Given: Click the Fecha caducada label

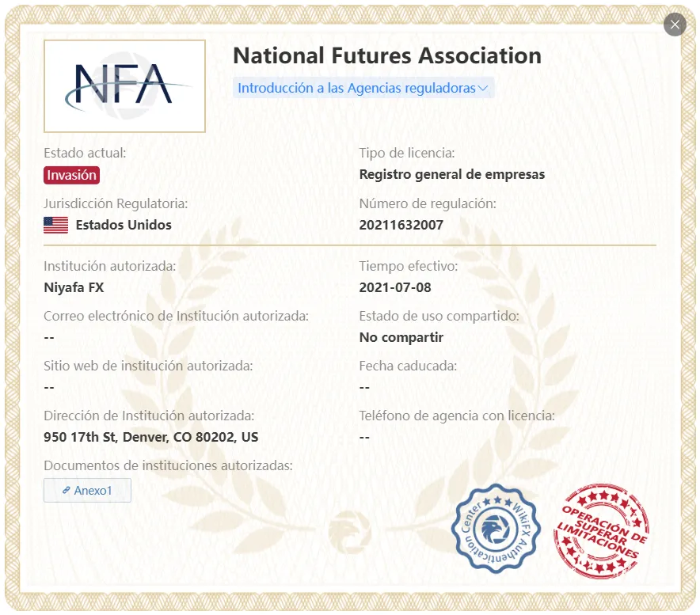Looking at the screenshot, I should 408,366.
